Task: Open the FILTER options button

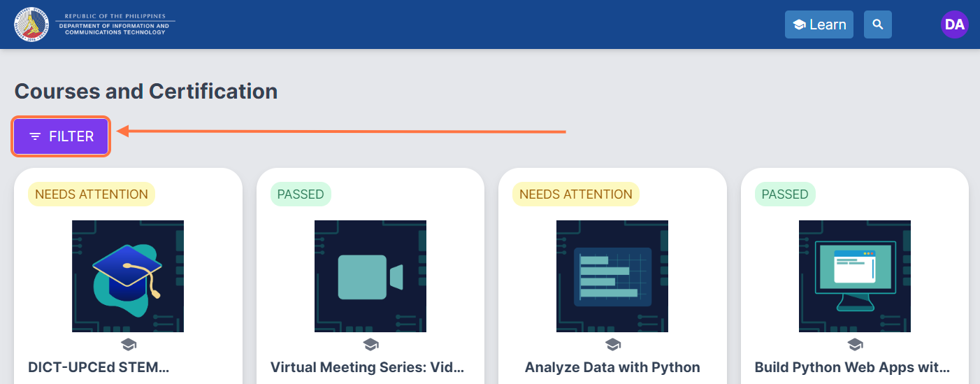Action: [62, 136]
